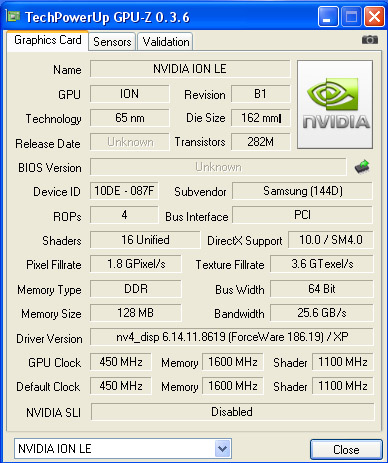The width and height of the screenshot is (388, 463).
Task: Click the Name field NVIDIA ION LE
Action: coord(190,69)
